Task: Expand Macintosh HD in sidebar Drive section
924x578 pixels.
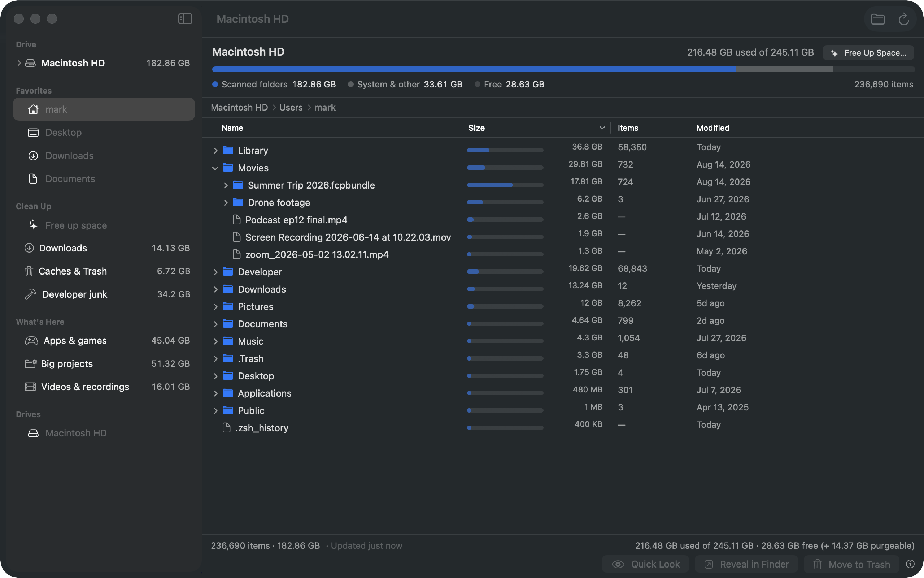Action: coord(19,63)
